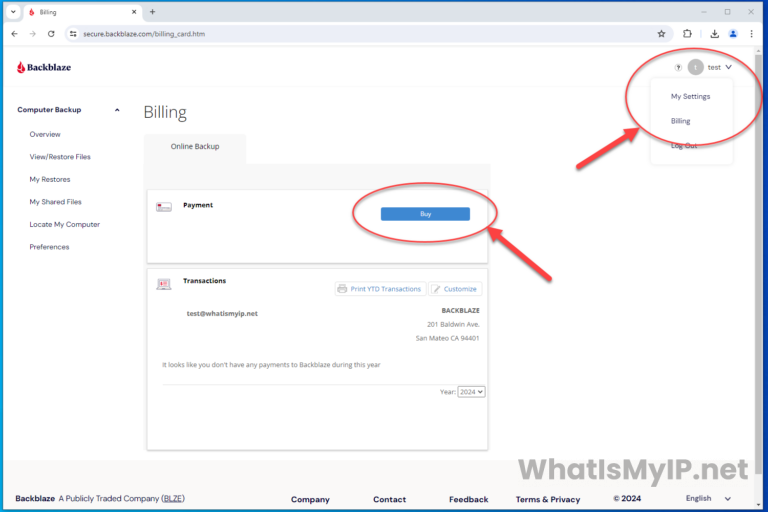Click the Computer Backup heading label
This screenshot has width=768, height=512.
(49, 110)
